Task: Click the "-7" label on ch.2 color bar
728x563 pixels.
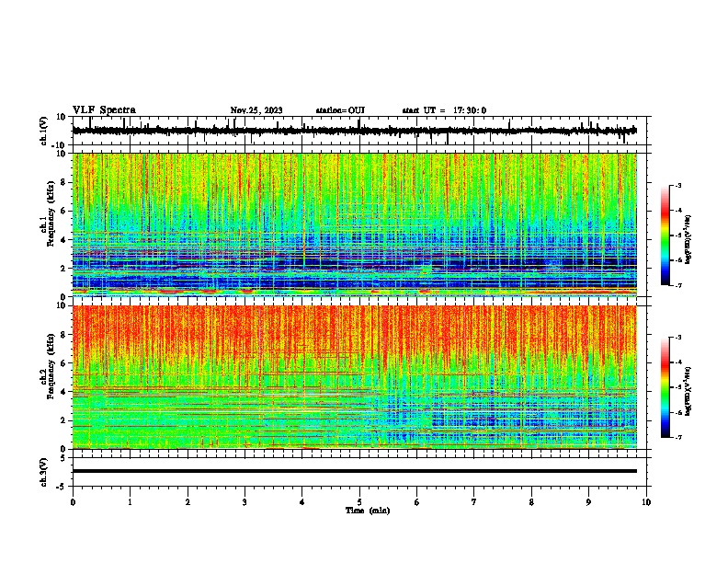Action: 677,437
